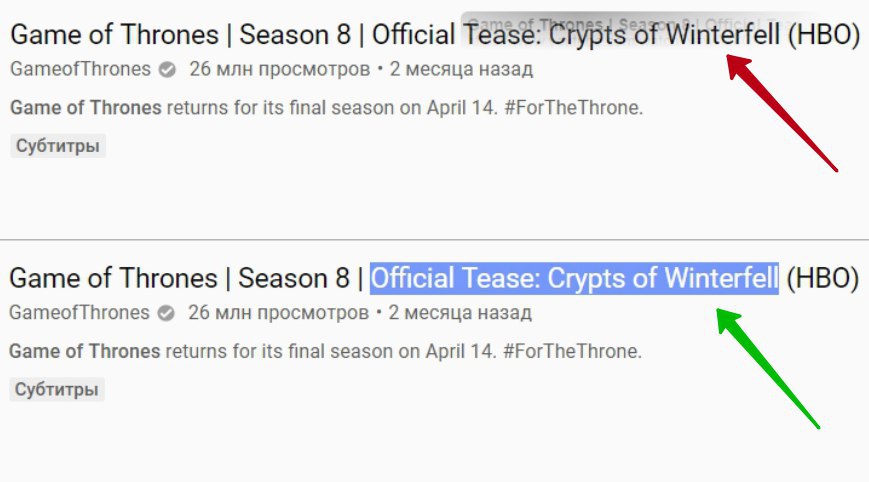Viewport: 869px width, 482px height.
Task: Click #ForTheThrone hashtag in the first description
Action: point(572,108)
